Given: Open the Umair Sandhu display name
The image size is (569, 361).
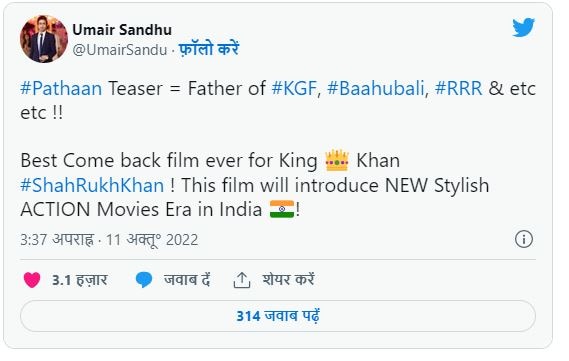Looking at the screenshot, I should [x=122, y=30].
